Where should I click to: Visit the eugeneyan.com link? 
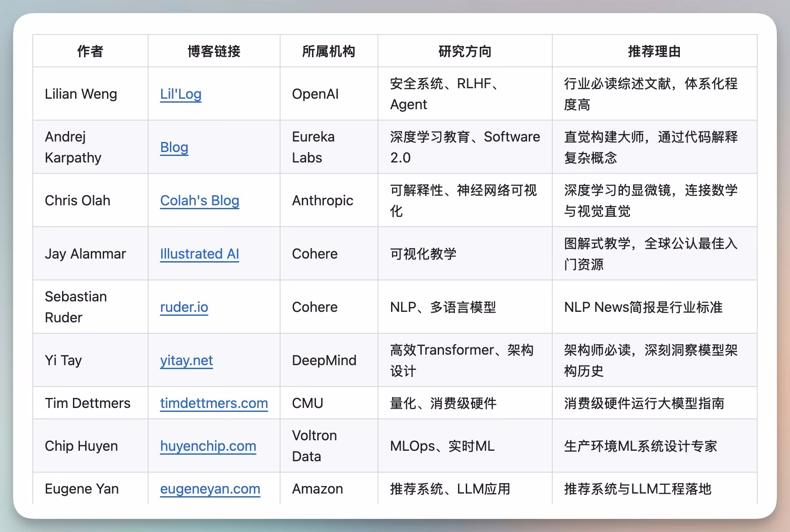click(x=210, y=489)
